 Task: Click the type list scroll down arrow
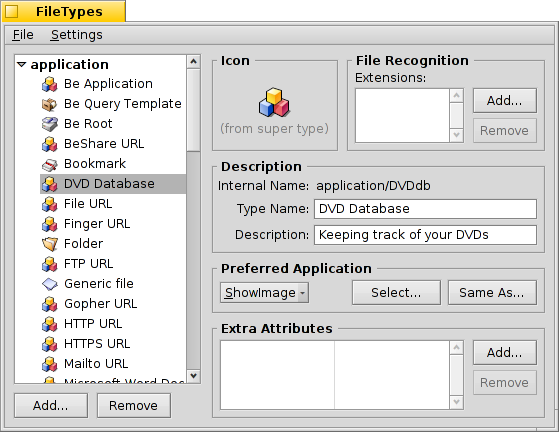tap(194, 376)
